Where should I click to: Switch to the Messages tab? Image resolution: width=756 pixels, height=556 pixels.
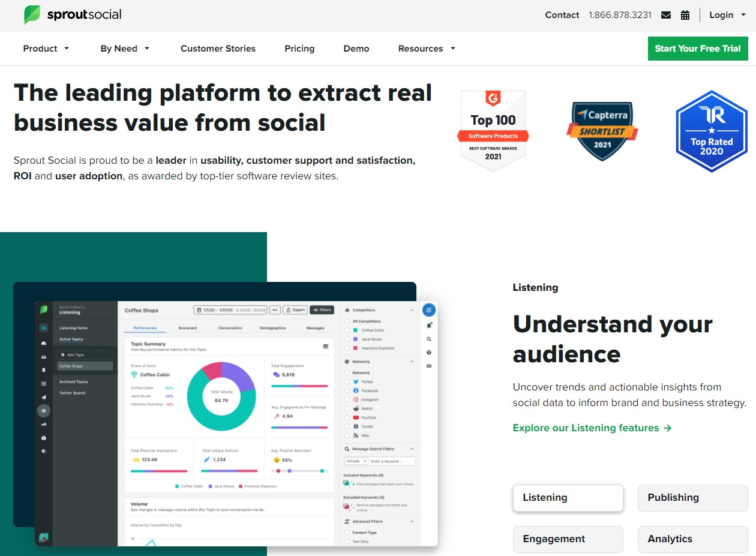(x=315, y=328)
